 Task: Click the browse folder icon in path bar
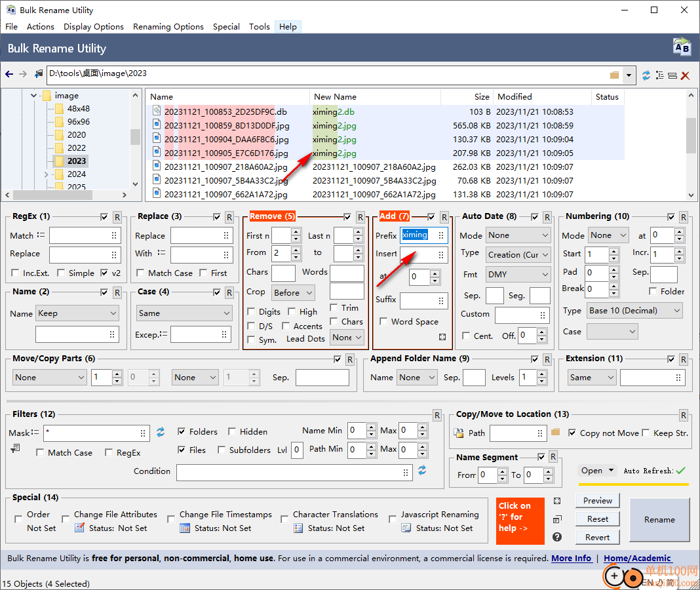[614, 75]
